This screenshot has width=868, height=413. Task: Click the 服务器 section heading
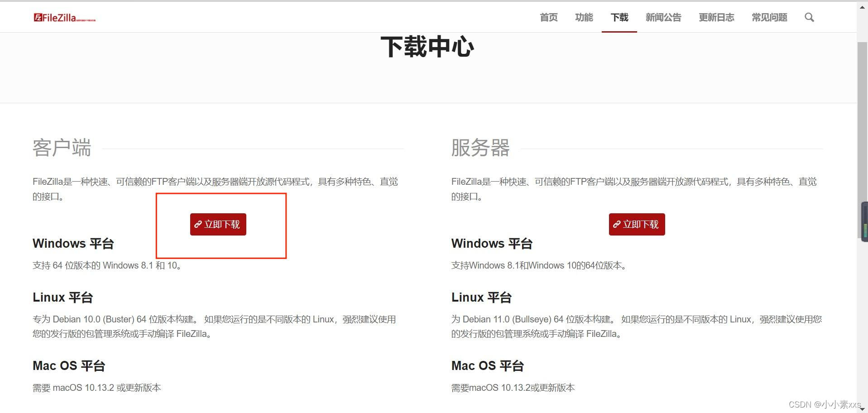(480, 148)
